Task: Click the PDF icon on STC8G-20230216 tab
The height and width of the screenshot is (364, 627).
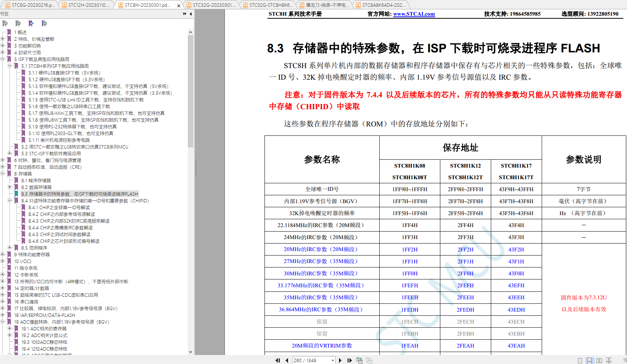Action: [x=8, y=5]
